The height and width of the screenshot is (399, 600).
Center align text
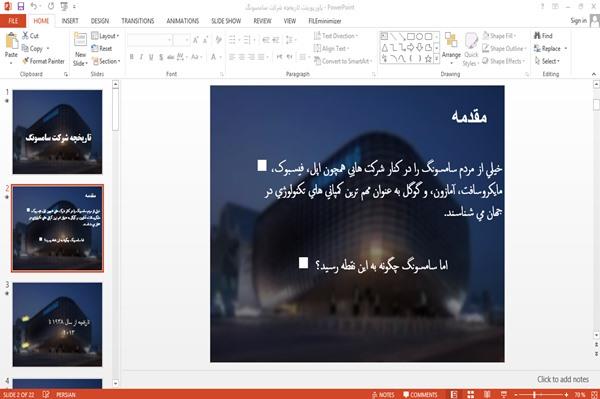241,57
